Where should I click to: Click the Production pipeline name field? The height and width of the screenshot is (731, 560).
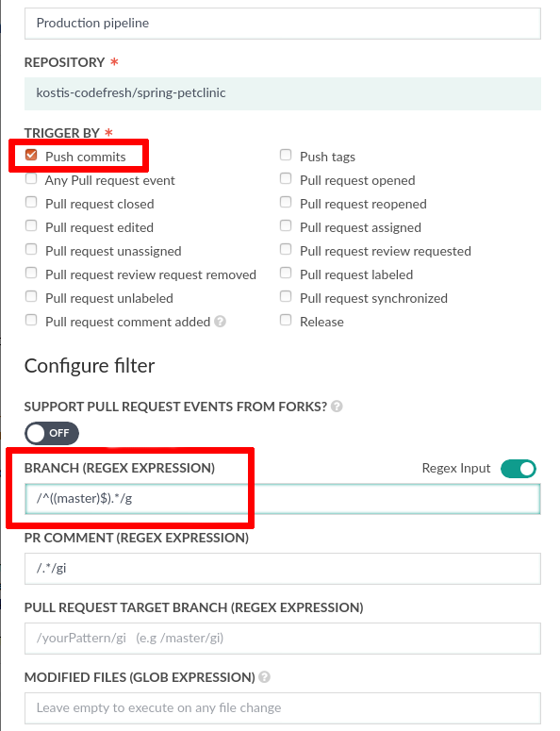click(x=282, y=24)
